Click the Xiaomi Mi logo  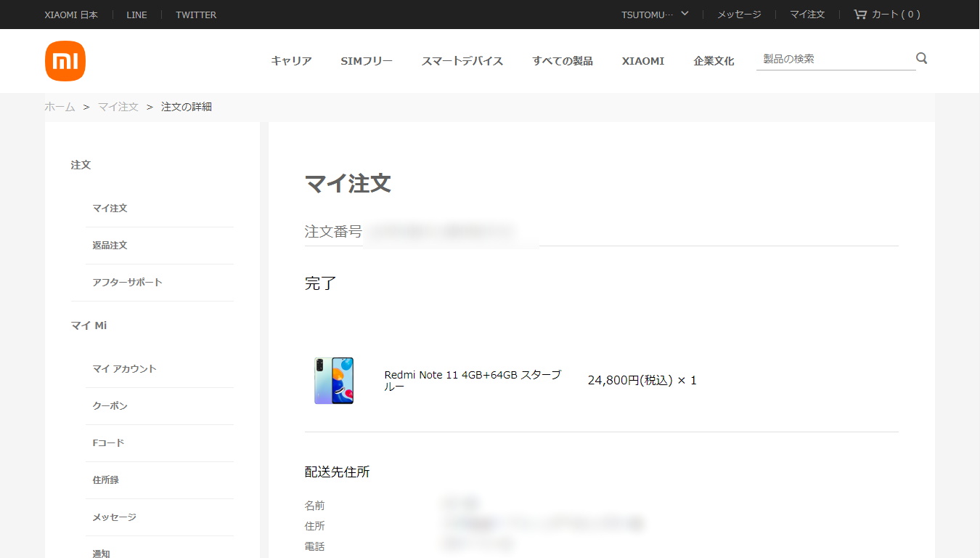[x=65, y=61]
